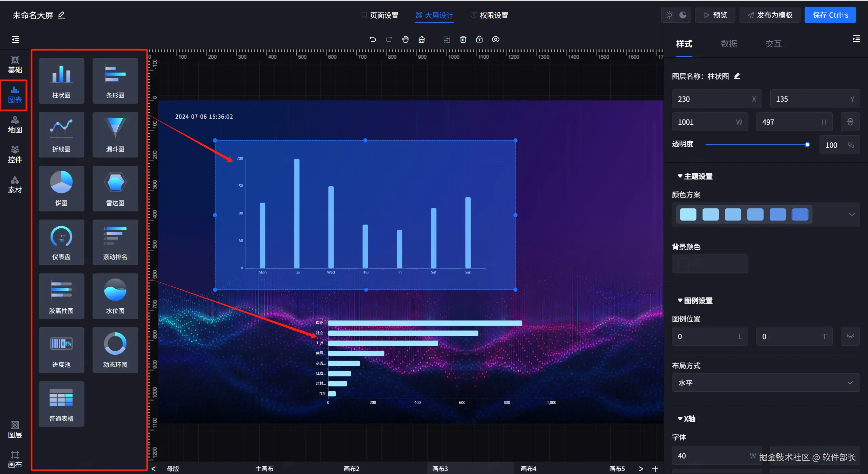Click the opacity (透明度) slider handle
The height and width of the screenshot is (474, 868).
tap(807, 145)
